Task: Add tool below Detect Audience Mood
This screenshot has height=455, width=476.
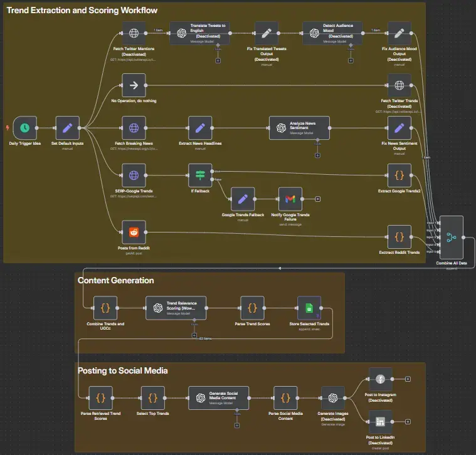Action: [351, 61]
